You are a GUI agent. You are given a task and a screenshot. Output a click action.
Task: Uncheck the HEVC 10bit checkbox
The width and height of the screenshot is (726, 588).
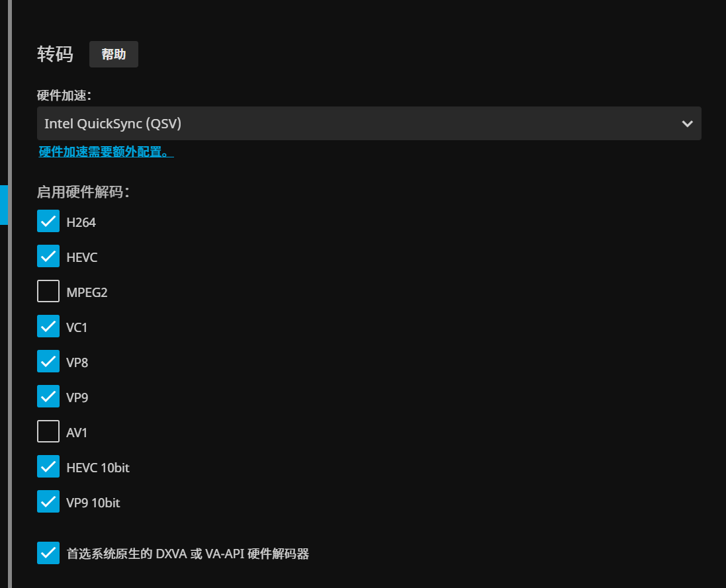click(48, 467)
